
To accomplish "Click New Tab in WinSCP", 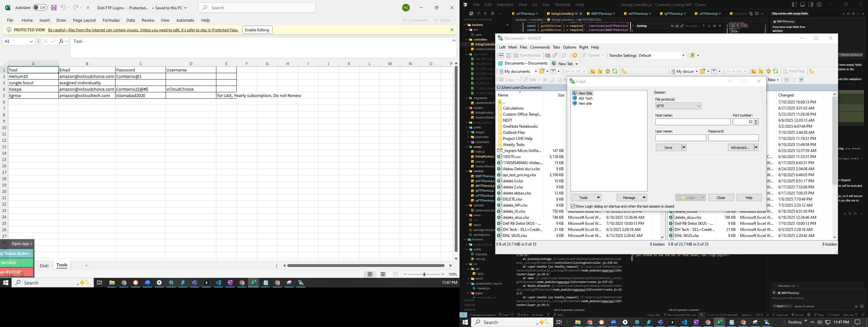I will 565,63.
